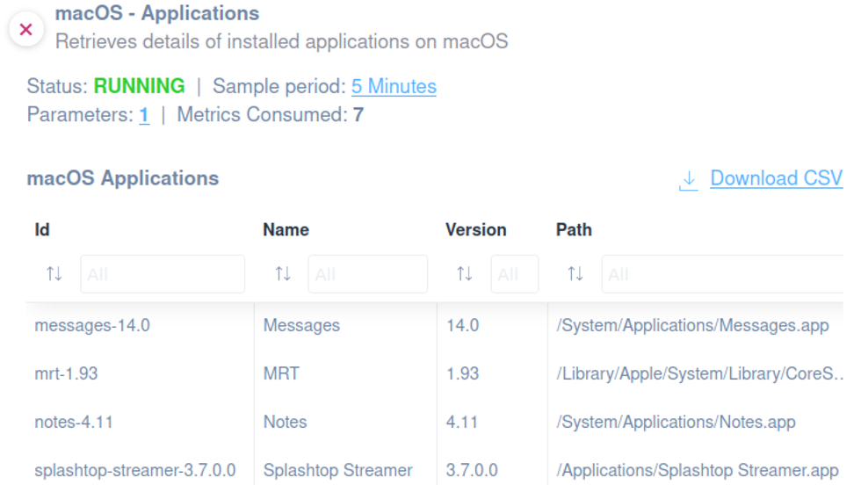Download CSV of macOS Applications
868x485 pixels.
776,178
